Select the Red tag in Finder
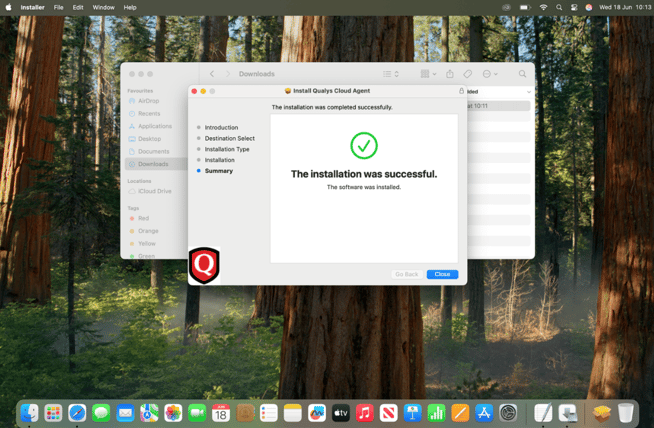654x428 pixels. (x=143, y=218)
